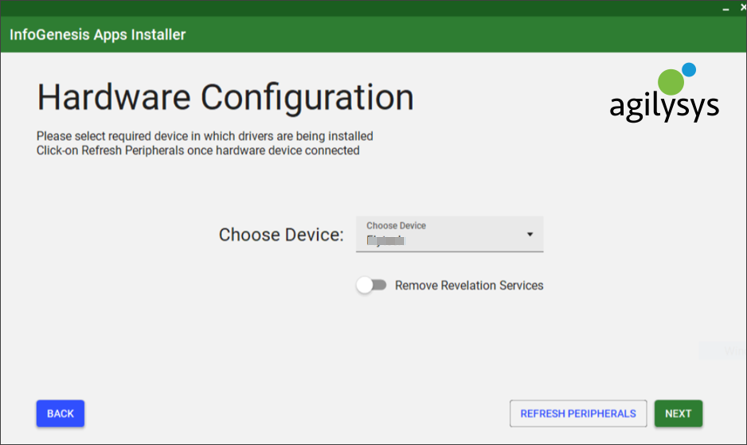Click the InfoGenesis Apps Installer title
Screen dimensions: 747x445
98,35
